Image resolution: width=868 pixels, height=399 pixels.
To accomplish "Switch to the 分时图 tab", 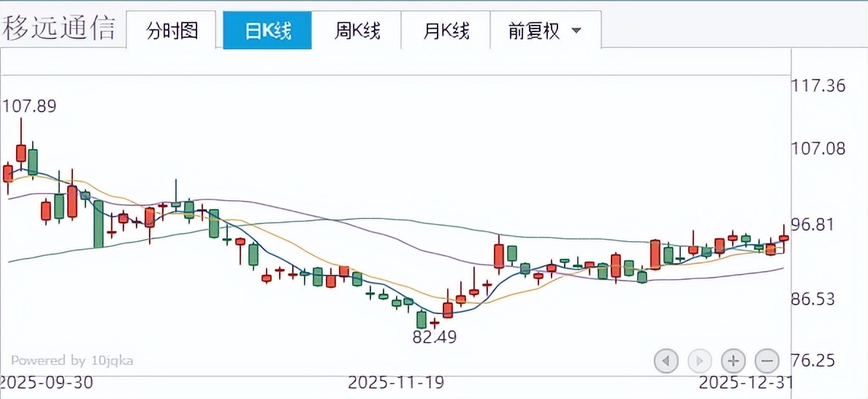I will click(x=172, y=31).
